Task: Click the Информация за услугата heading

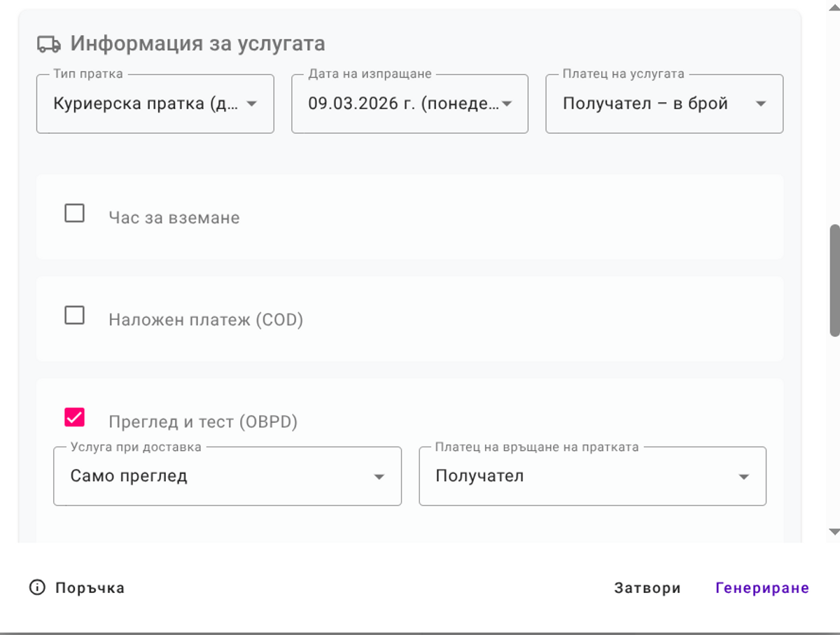Action: coord(197,43)
